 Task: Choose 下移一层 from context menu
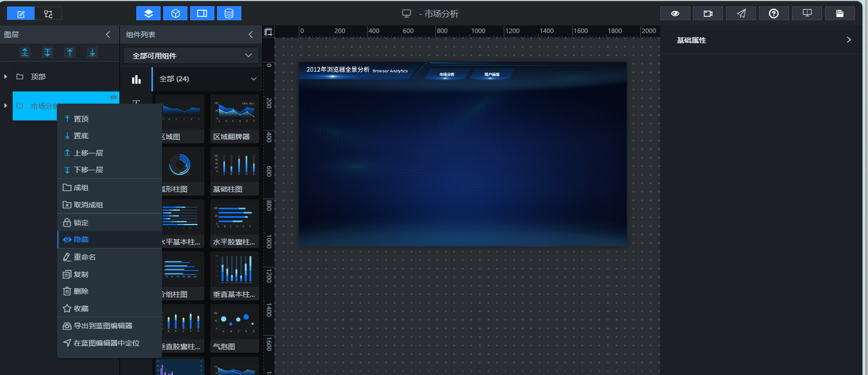coord(109,170)
